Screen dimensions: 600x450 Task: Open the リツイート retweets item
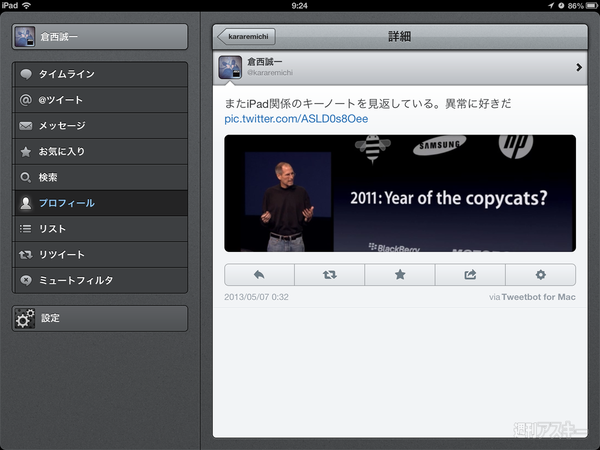(x=100, y=254)
